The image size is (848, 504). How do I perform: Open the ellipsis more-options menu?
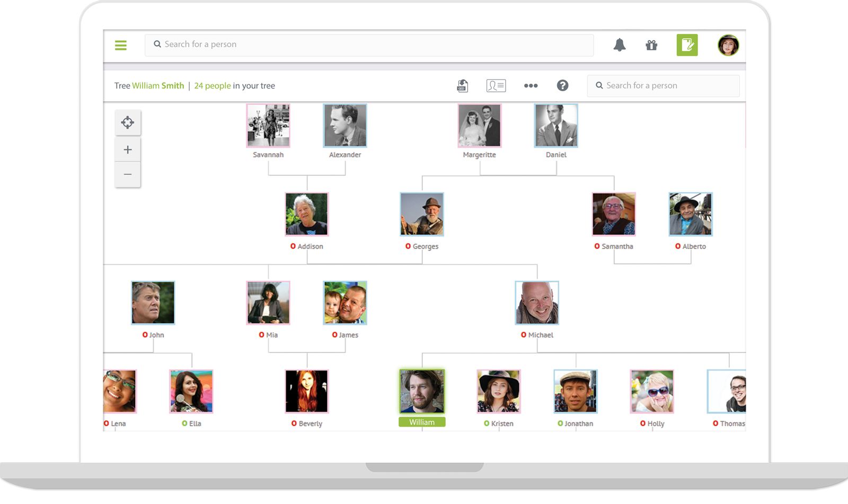(x=531, y=85)
